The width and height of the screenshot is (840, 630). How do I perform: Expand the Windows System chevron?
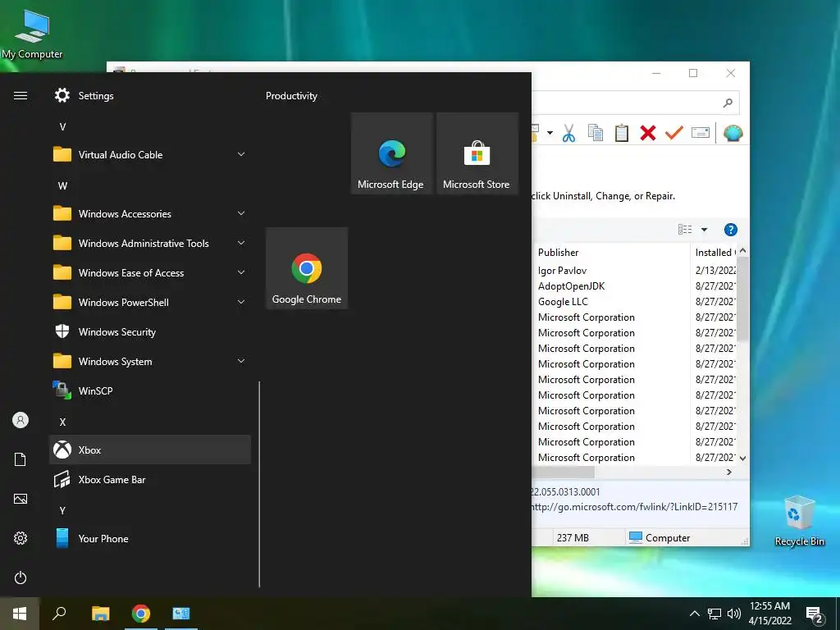point(241,361)
